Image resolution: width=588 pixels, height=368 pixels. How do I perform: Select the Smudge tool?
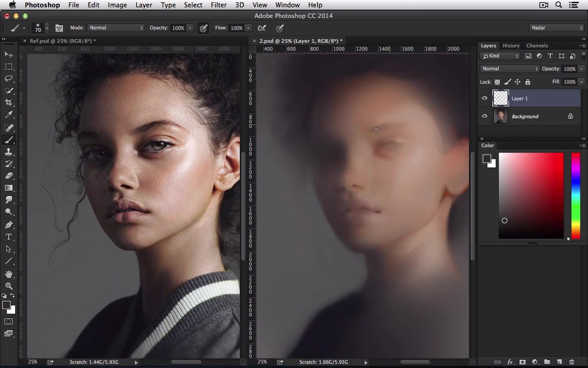[9, 200]
